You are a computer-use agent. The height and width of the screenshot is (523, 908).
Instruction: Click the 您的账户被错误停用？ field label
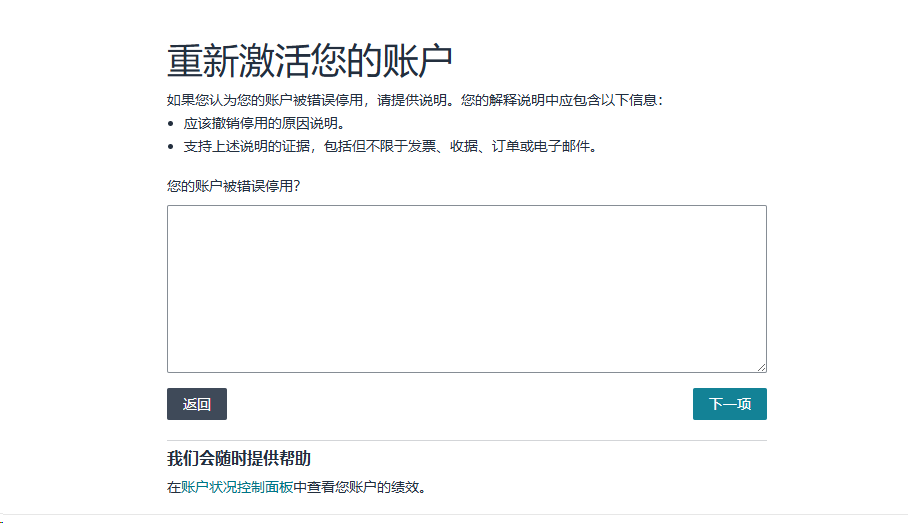234,186
